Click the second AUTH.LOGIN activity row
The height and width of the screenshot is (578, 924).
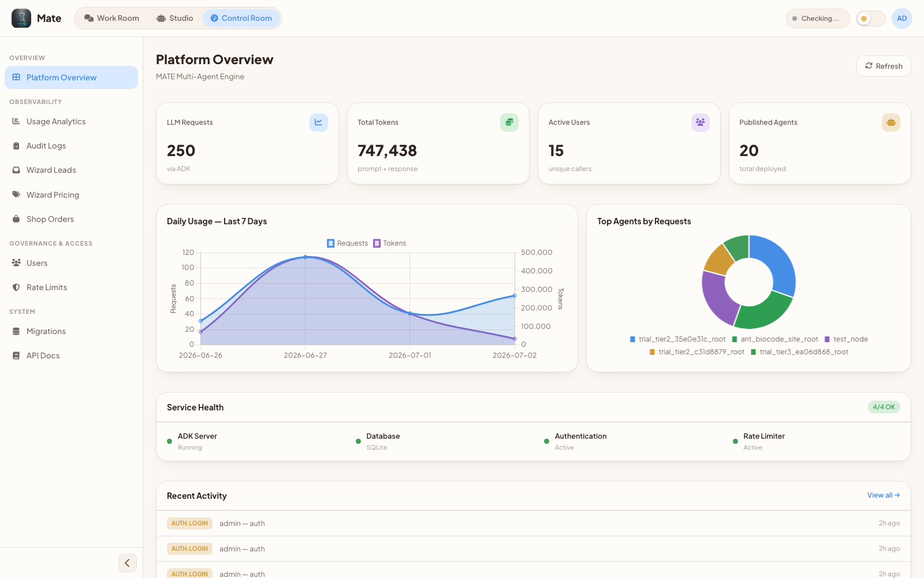tap(534, 549)
